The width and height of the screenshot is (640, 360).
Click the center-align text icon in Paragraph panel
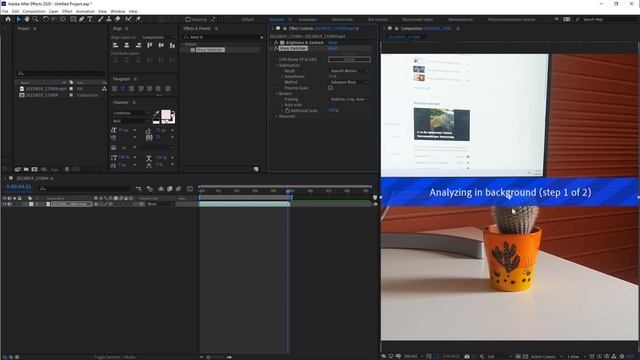(123, 89)
